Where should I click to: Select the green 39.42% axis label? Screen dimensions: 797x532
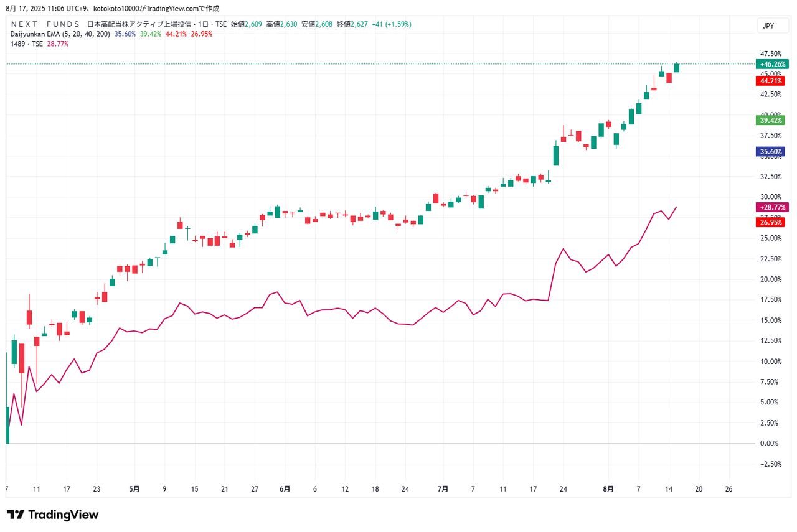[x=771, y=120]
